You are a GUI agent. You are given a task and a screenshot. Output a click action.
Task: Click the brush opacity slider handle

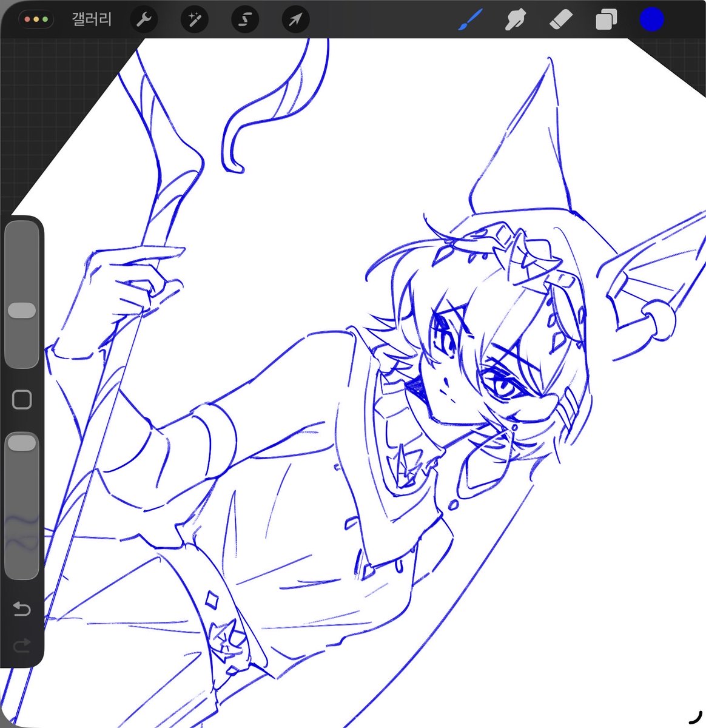coord(22,443)
